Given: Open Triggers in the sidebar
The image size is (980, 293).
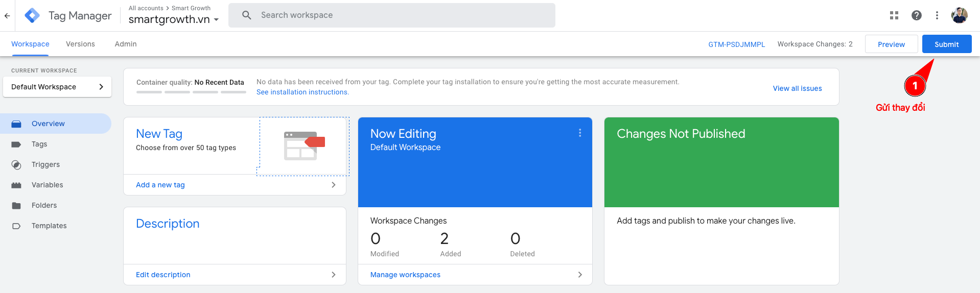Looking at the screenshot, I should tap(45, 164).
